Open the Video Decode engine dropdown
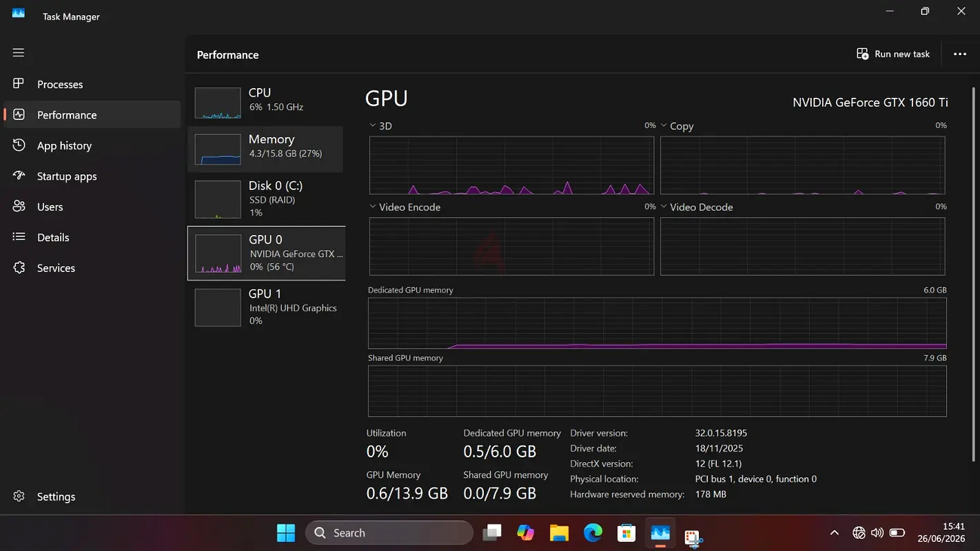Viewport: 980px width, 551px height. [x=697, y=207]
